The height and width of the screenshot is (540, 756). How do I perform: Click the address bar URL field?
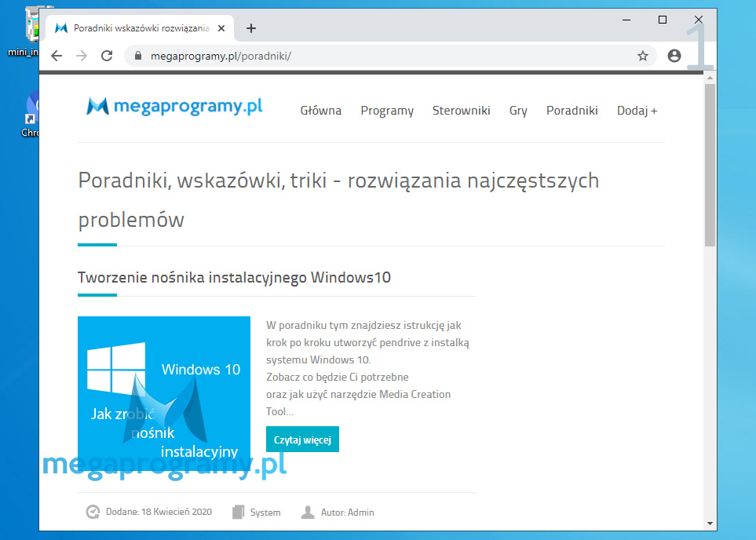pyautogui.click(x=390, y=56)
